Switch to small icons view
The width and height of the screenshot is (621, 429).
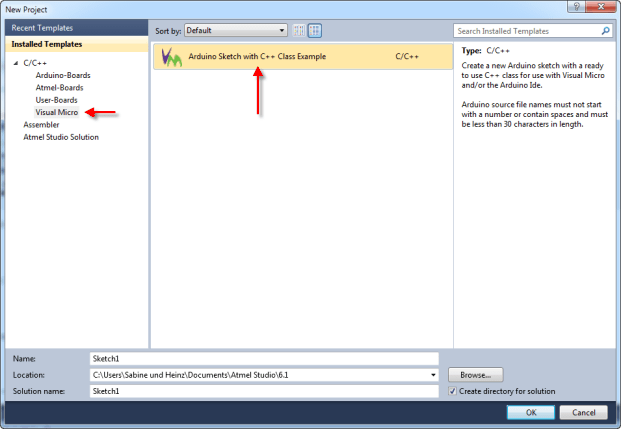point(299,31)
